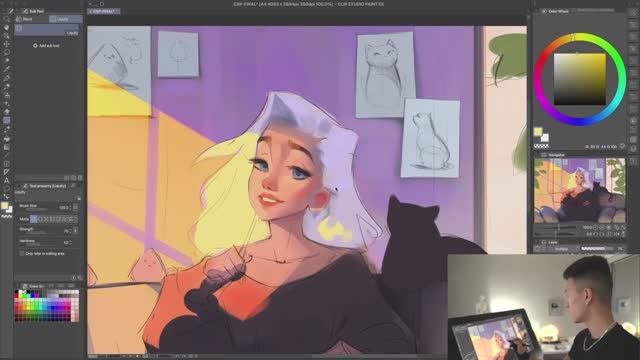Select the Lasso selection tool
Screen dimensions: 640x360
click(7, 53)
